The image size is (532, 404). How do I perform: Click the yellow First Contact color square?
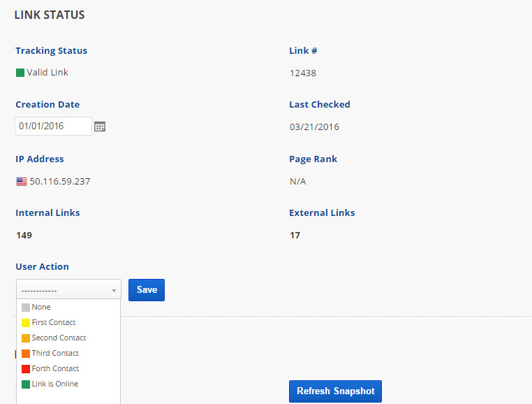point(26,323)
